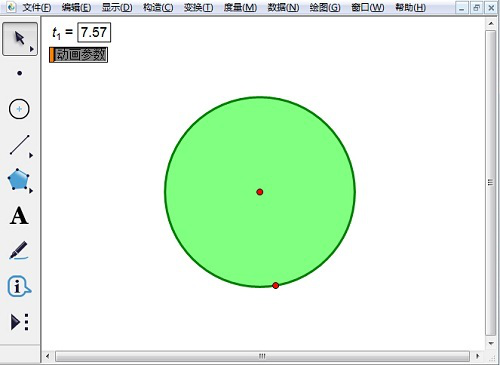Screen dimensions: 500x365
Task: Select the Straightedge segment tool
Action: tap(19, 145)
